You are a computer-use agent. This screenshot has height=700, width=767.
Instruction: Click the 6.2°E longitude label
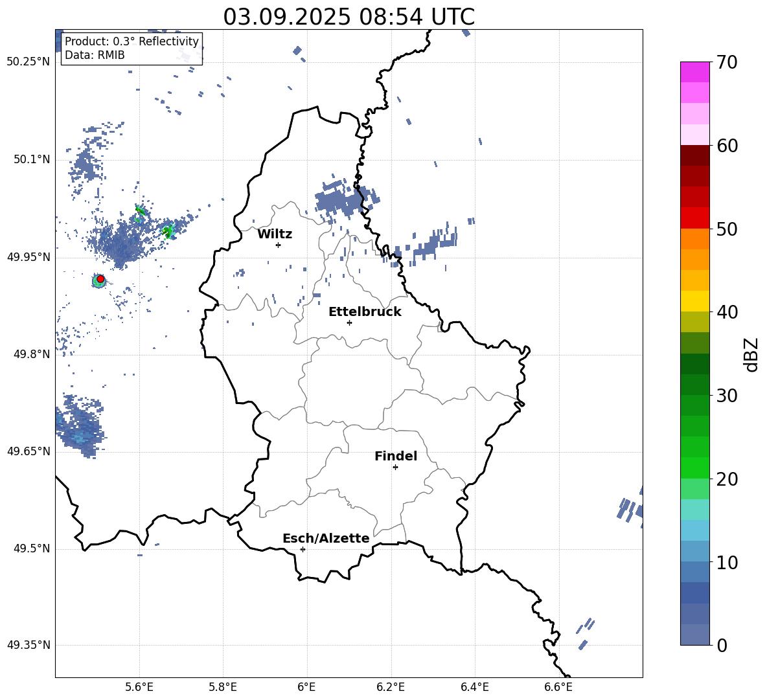tap(391, 687)
